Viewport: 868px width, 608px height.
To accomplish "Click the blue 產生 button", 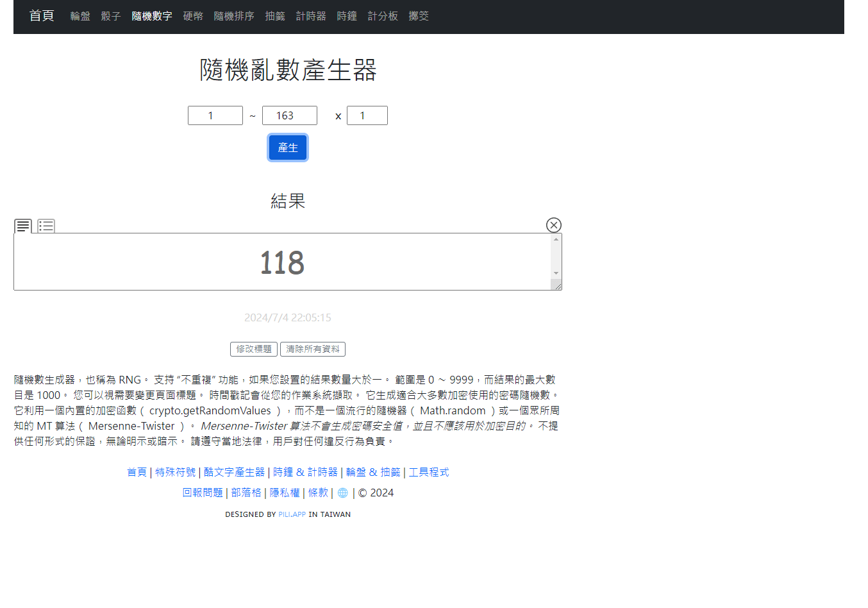I will point(288,148).
